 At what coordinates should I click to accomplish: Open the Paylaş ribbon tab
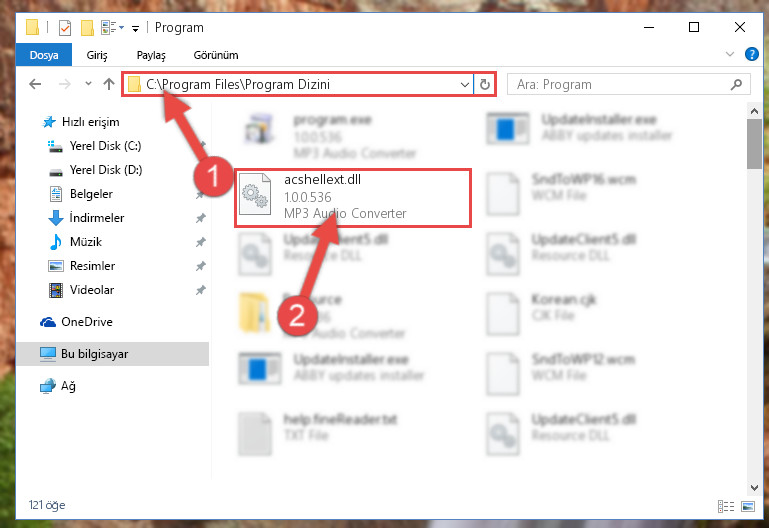151,55
